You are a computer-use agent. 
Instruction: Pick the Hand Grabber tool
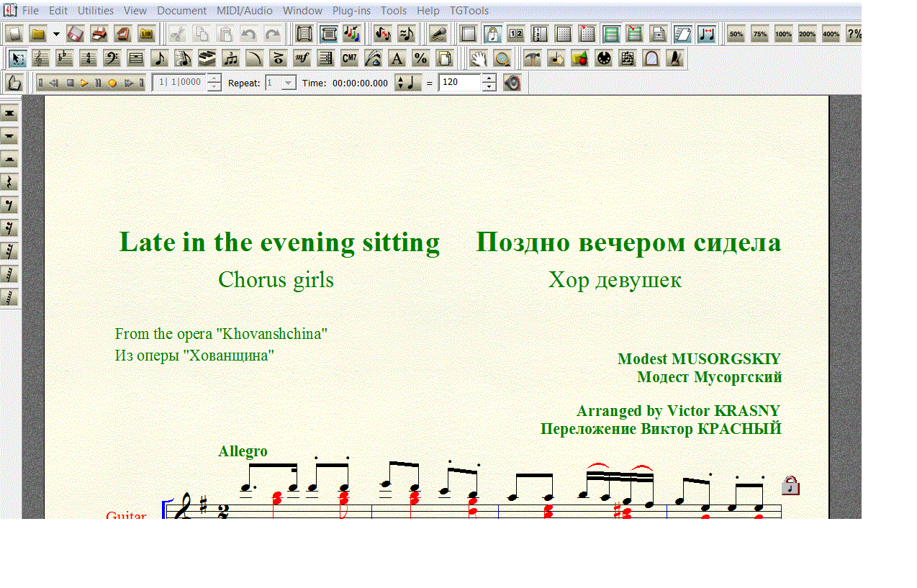[478, 58]
